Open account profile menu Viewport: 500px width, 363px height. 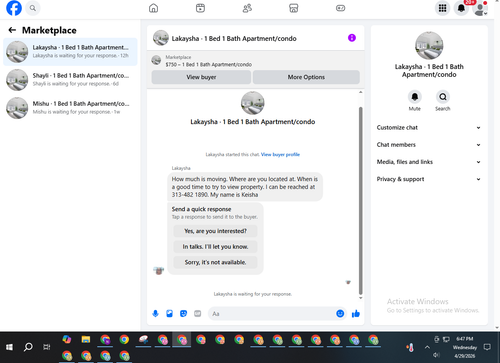[480, 8]
